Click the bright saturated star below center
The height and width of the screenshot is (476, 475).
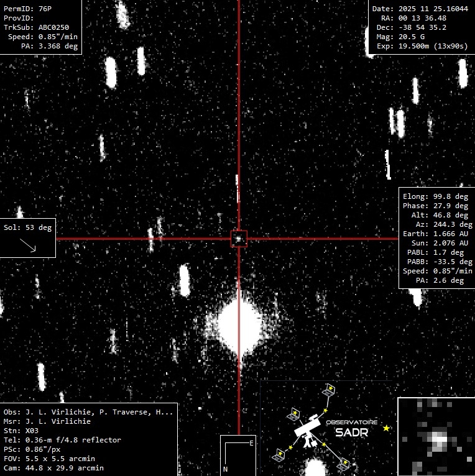[x=239, y=326]
